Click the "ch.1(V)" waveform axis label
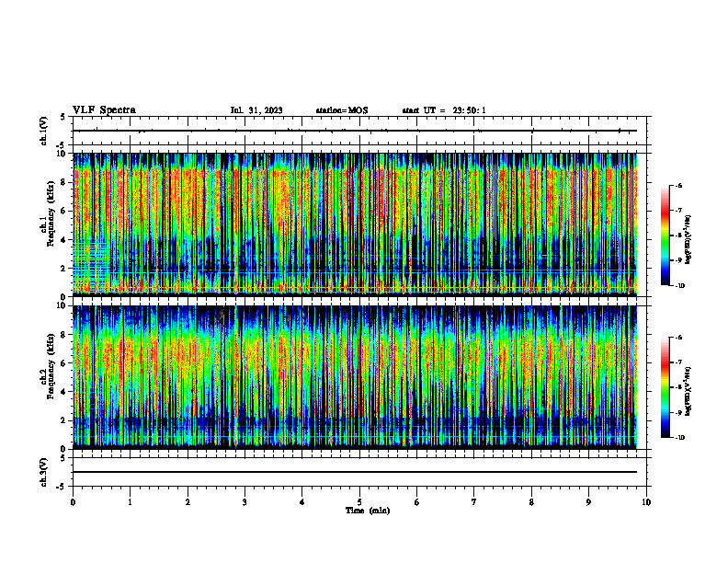This screenshot has height=563, width=728. pos(44,131)
